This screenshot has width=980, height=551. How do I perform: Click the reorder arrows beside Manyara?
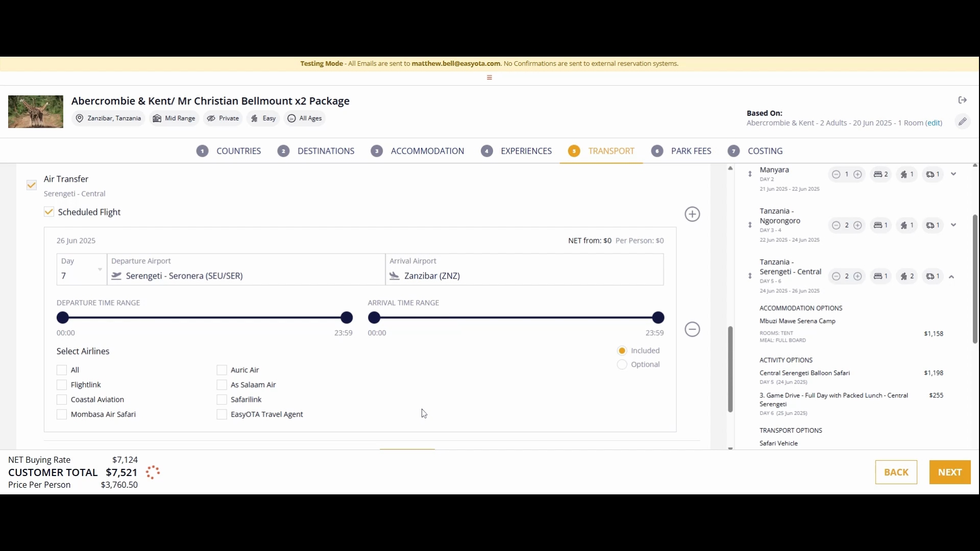click(750, 174)
